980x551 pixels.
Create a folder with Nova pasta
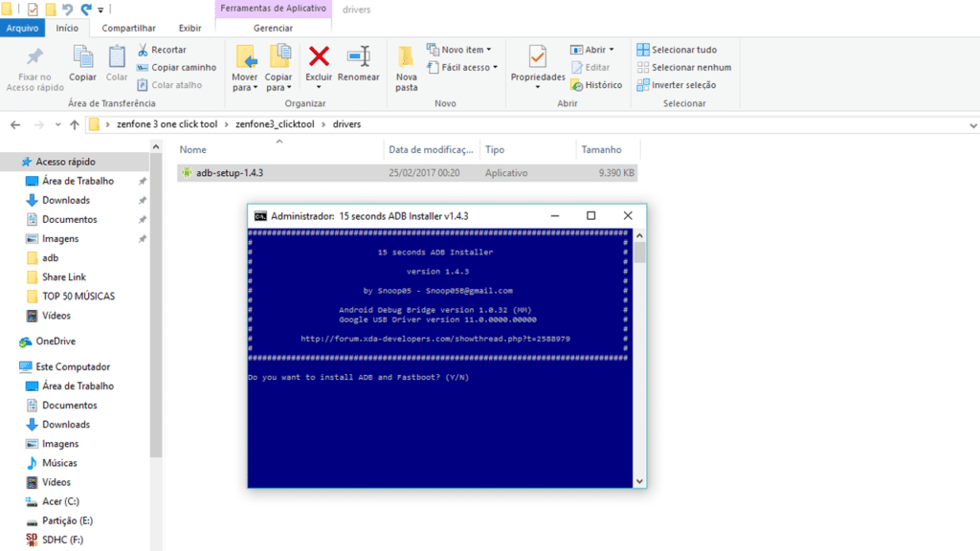pos(407,67)
